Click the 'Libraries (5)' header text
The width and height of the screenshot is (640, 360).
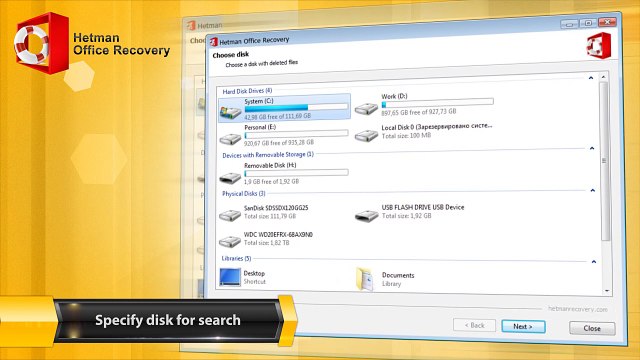(236, 258)
